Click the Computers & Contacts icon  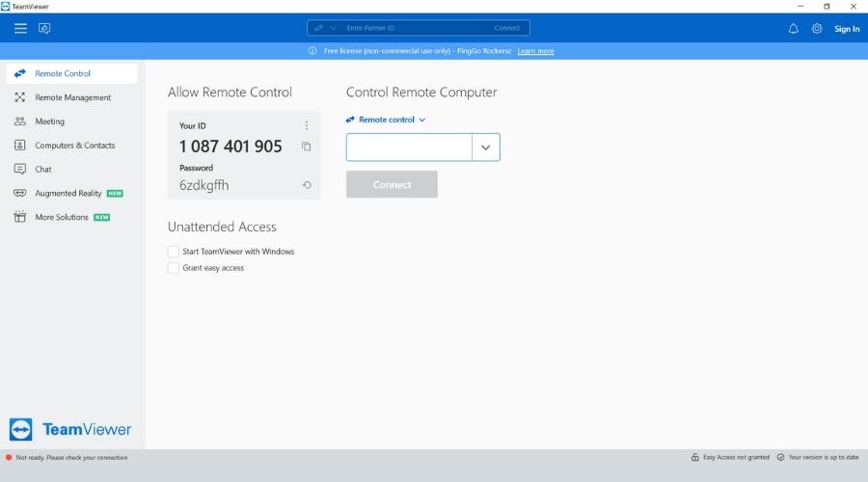20,145
